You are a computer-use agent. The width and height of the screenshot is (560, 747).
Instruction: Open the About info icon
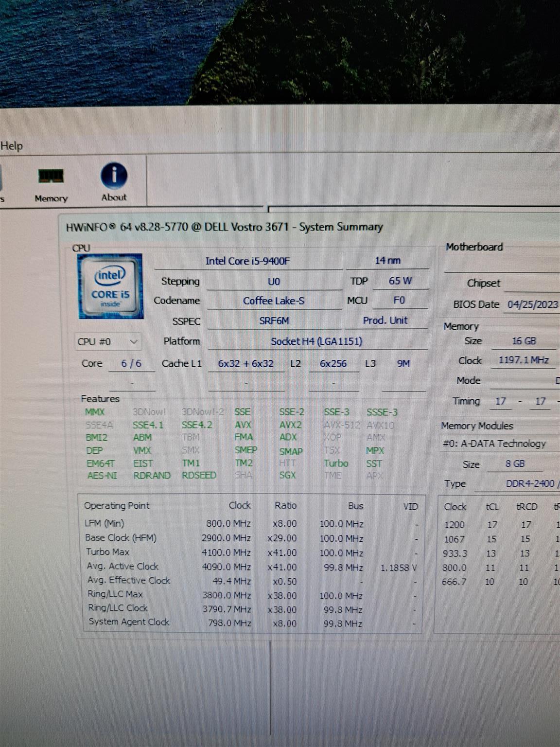click(x=114, y=182)
